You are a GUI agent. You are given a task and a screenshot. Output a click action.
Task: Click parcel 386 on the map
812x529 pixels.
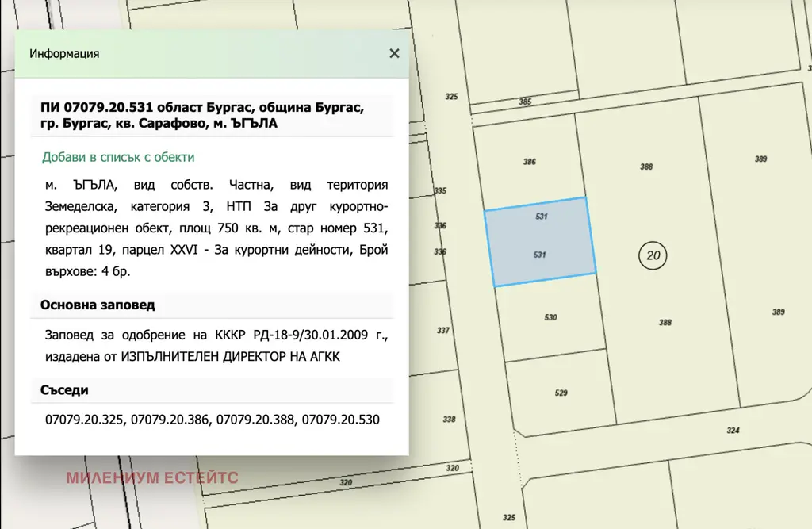(x=530, y=163)
